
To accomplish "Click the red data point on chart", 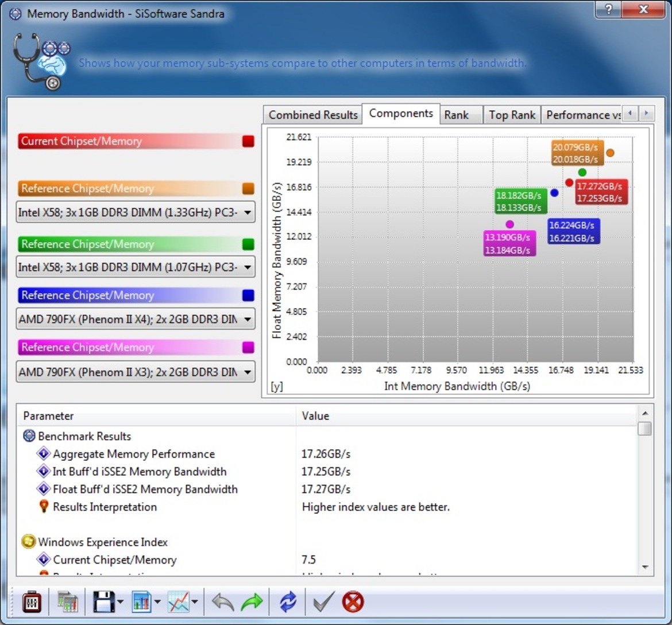I will point(569,183).
